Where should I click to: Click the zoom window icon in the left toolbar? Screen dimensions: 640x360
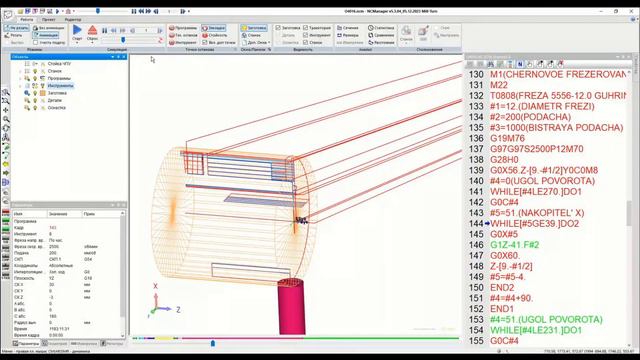pyautogui.click(x=6, y=101)
